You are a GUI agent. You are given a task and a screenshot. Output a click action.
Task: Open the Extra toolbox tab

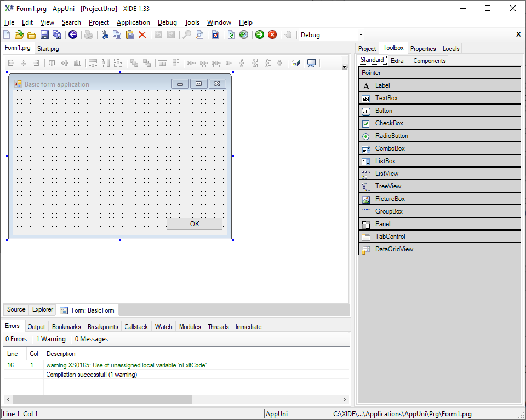[x=397, y=61]
